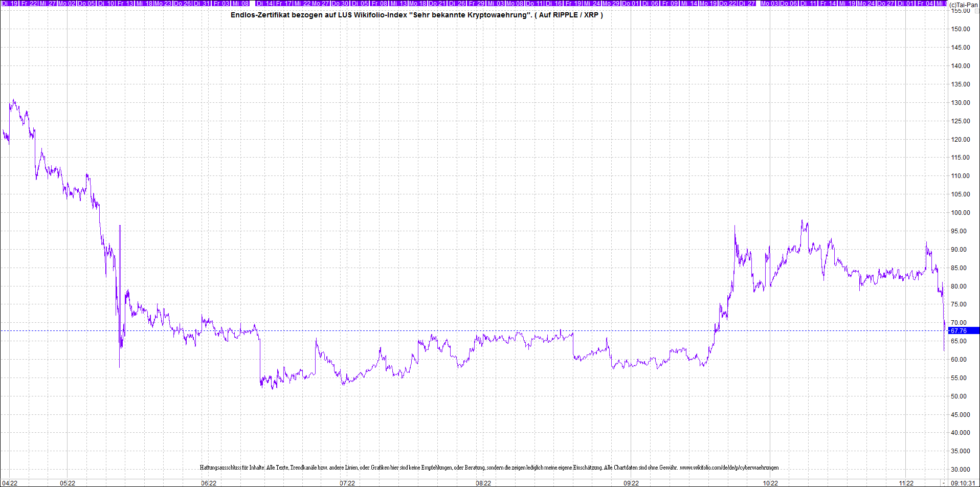Click the 04|22 month label on time axis
Screen dimensions: 980x487
point(10,483)
